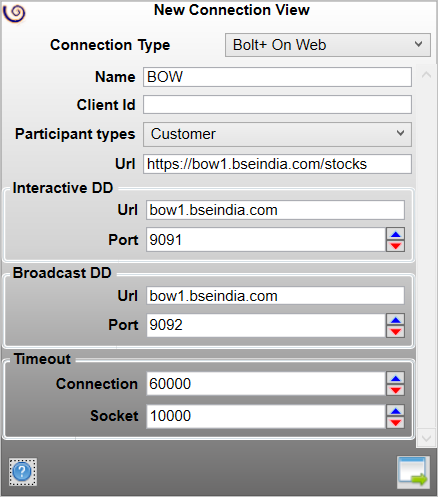
Task: Click the spiral application logo icon
Action: coord(14,13)
